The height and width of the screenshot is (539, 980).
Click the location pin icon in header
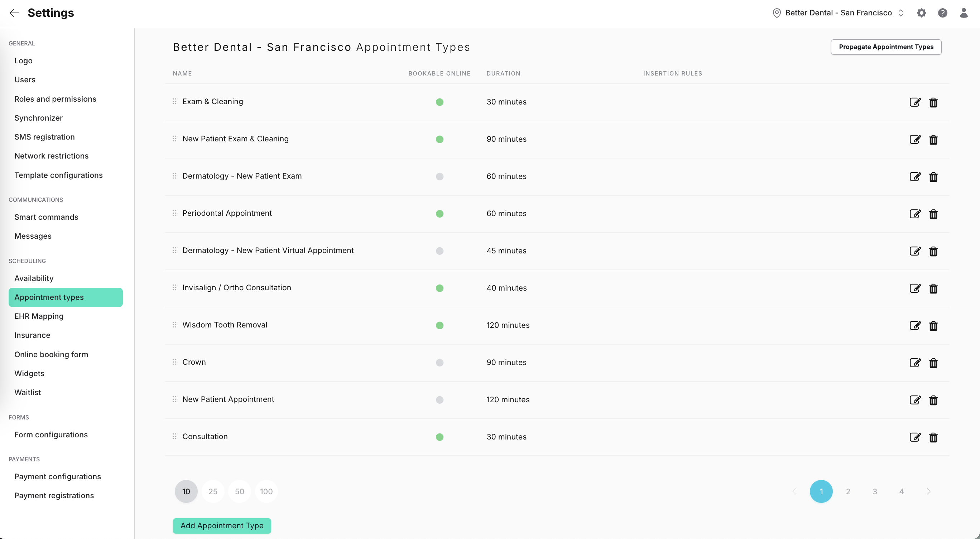[777, 13]
